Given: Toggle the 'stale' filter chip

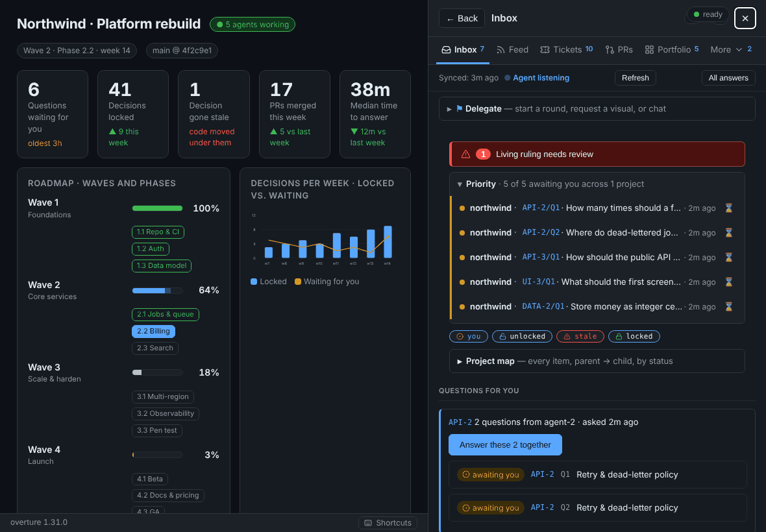Looking at the screenshot, I should click(x=580, y=336).
